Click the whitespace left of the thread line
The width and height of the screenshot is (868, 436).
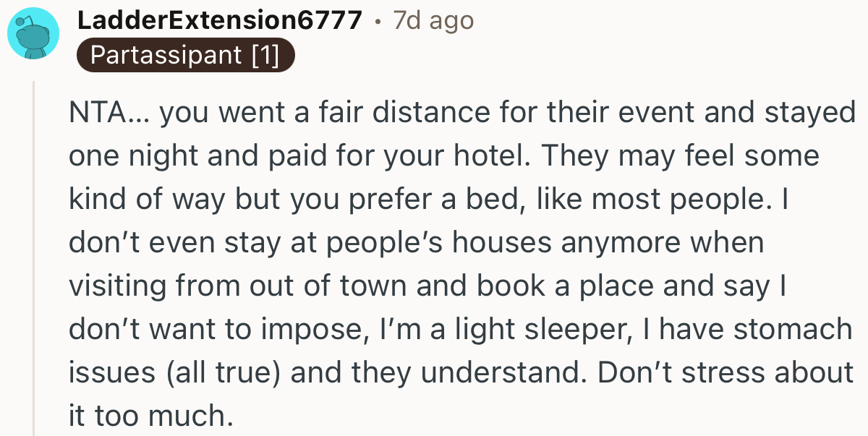[14, 253]
